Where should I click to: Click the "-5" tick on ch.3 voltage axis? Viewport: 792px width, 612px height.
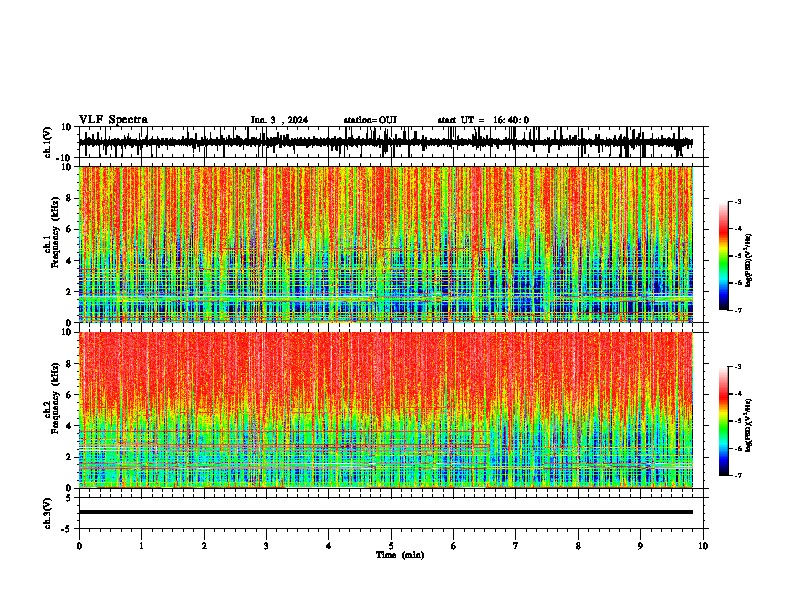[x=67, y=529]
